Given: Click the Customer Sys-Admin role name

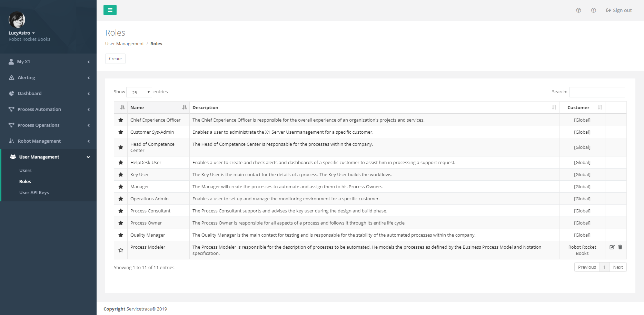Looking at the screenshot, I should 152,132.
